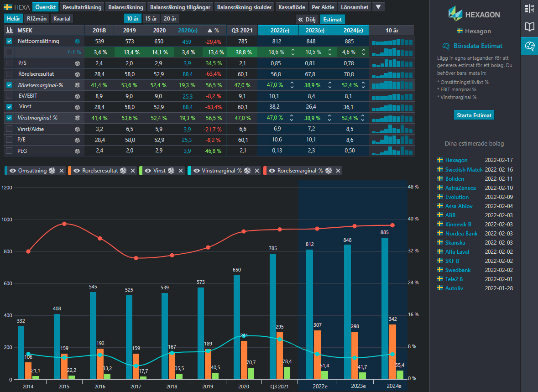
Task: Click layers icon on Rörelseresultat chart chip
Action: coord(123,171)
